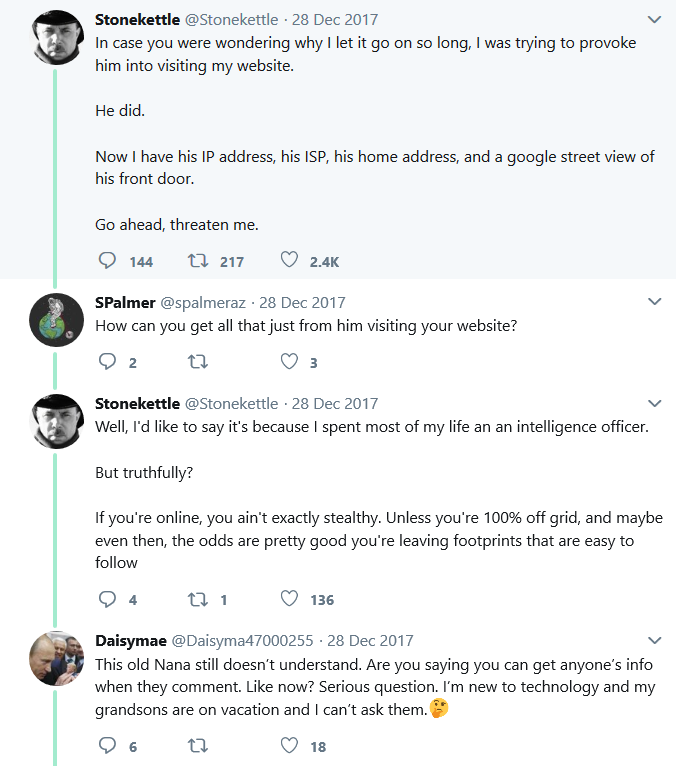676x766 pixels.
Task: Reply to Stonekettle's intelligence officer tweet
Action: click(x=107, y=599)
